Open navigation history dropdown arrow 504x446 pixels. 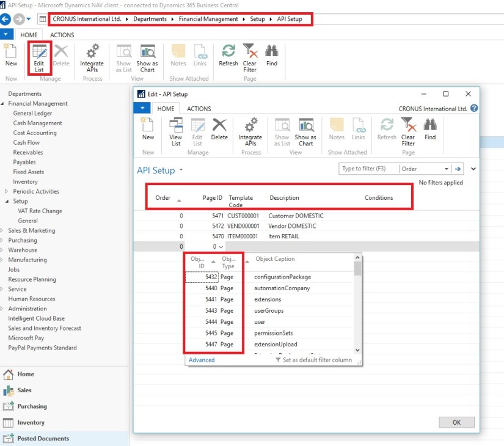[29, 20]
